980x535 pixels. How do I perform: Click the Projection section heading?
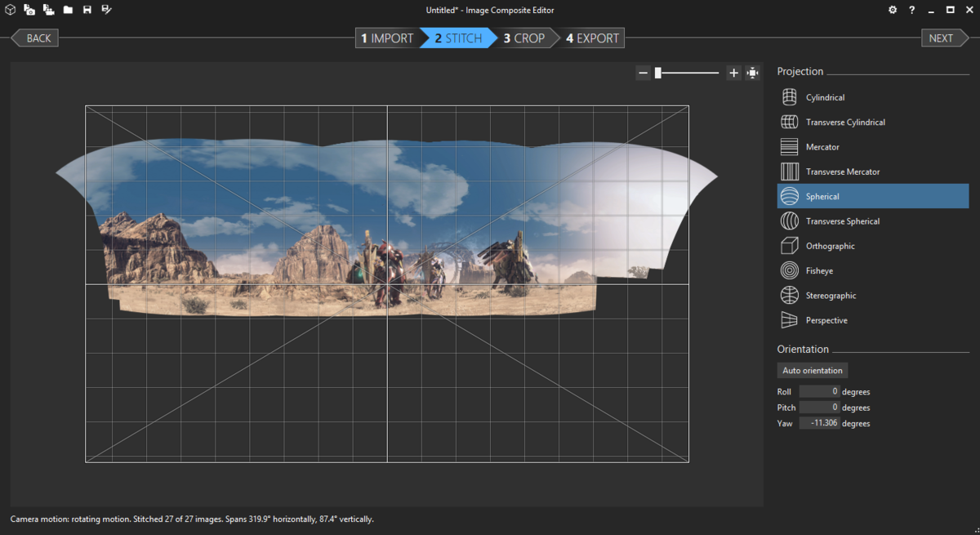point(800,72)
